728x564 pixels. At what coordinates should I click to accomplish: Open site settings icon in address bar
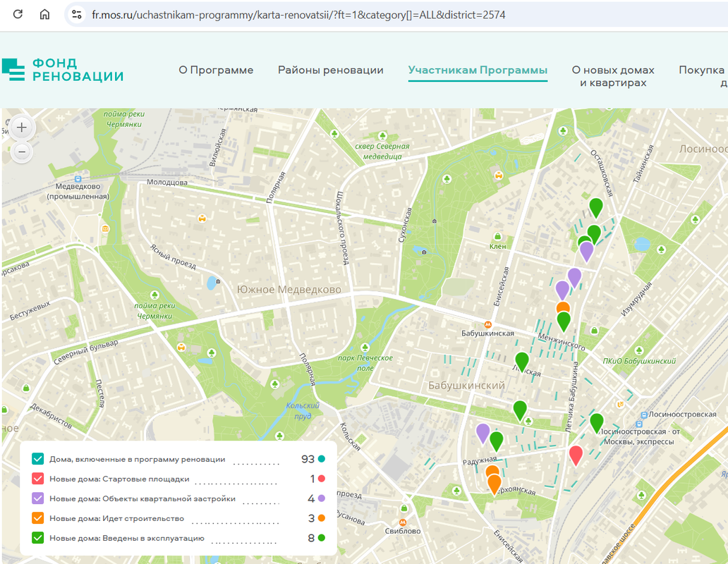(x=77, y=14)
